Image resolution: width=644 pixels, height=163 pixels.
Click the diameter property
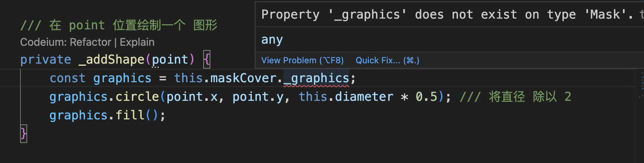(364, 97)
